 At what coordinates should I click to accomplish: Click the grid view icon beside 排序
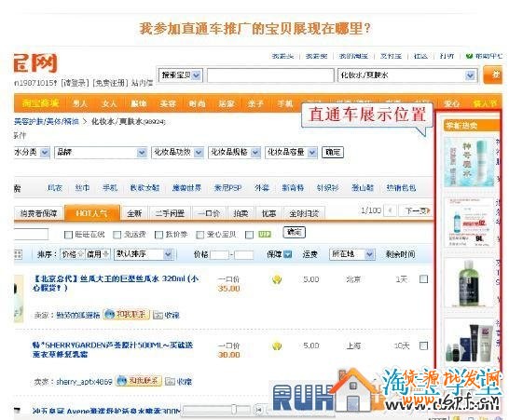point(19,254)
